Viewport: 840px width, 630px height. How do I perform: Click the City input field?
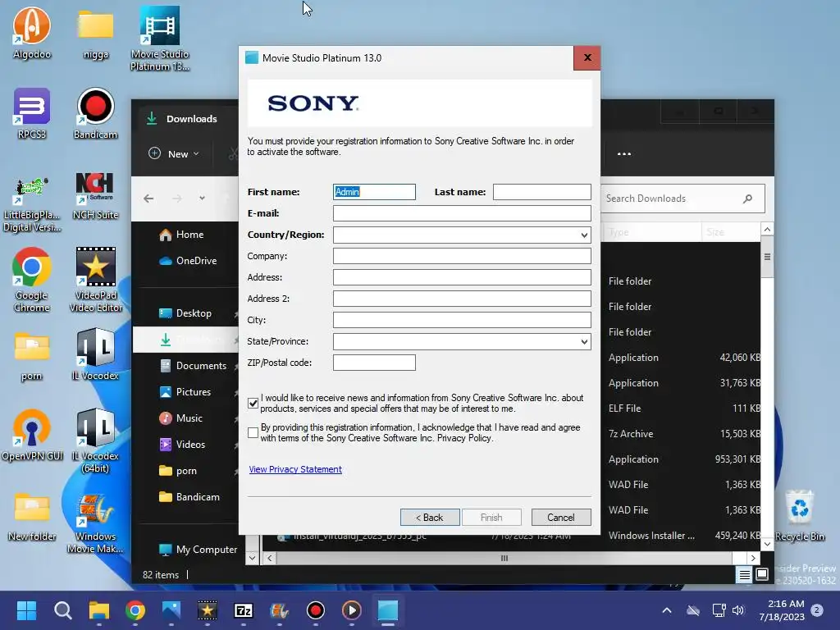tap(462, 320)
